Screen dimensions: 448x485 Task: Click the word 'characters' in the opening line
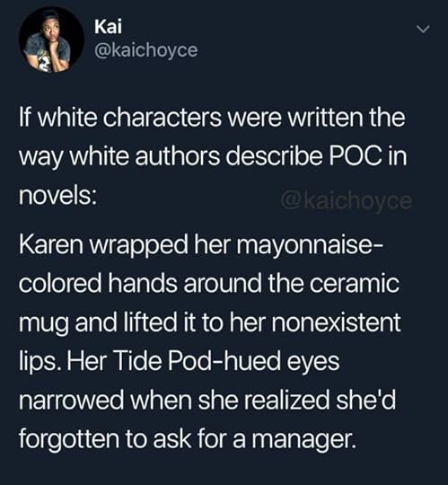tap(163, 118)
